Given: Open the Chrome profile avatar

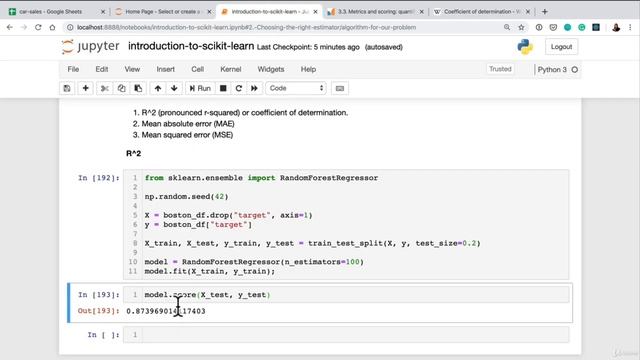Looking at the screenshot, I should coord(616,27).
